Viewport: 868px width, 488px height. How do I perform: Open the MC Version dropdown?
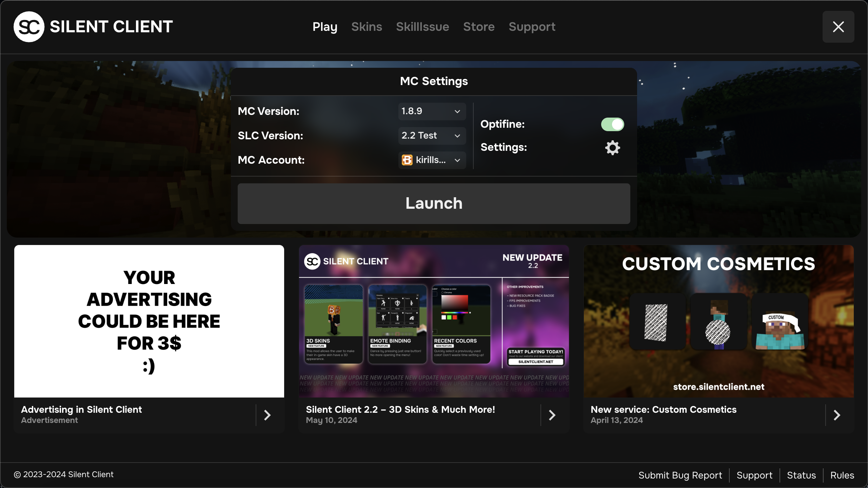click(432, 111)
